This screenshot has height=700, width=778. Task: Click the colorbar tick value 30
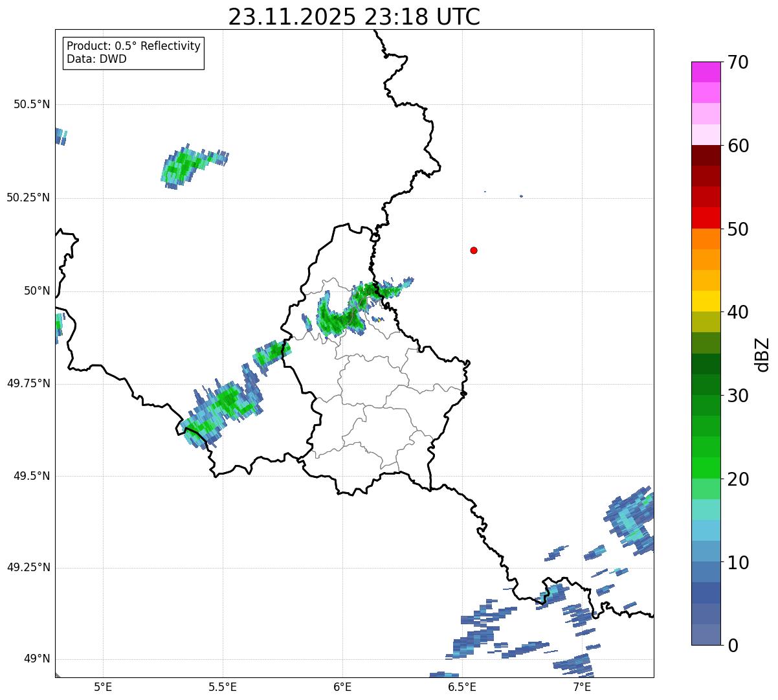(738, 396)
